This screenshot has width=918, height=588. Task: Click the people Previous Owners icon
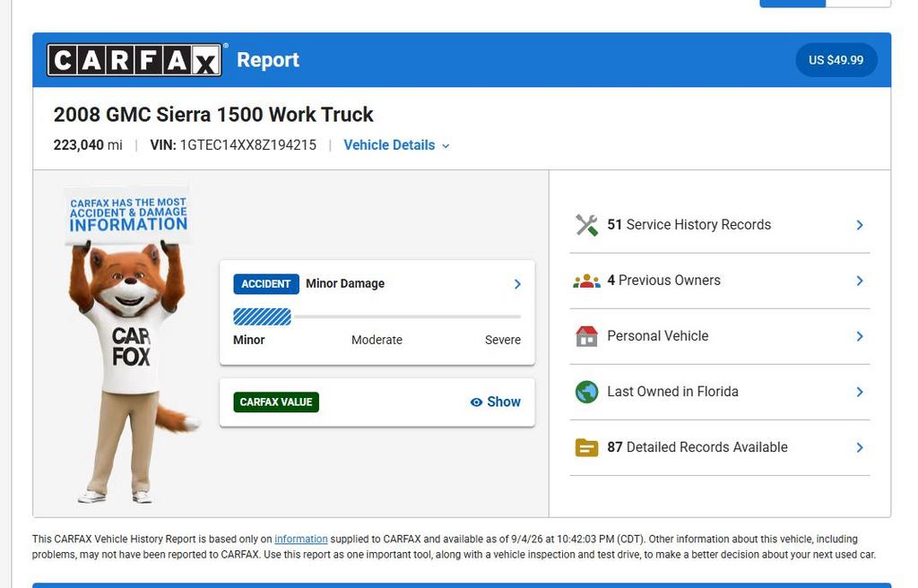click(586, 281)
